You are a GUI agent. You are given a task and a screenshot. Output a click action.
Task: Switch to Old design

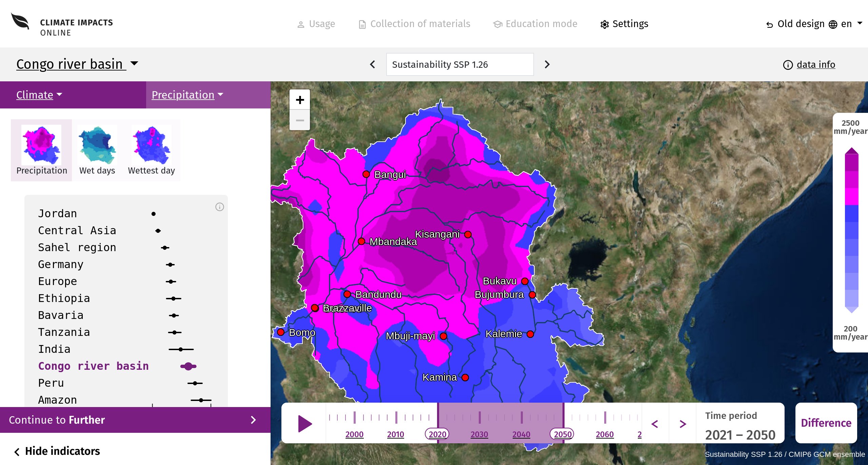(795, 24)
